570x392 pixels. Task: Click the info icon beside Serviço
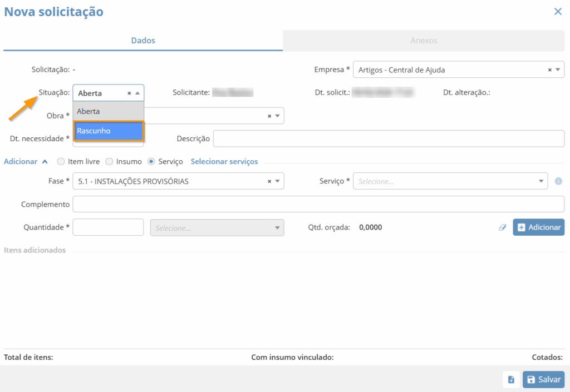click(x=558, y=181)
